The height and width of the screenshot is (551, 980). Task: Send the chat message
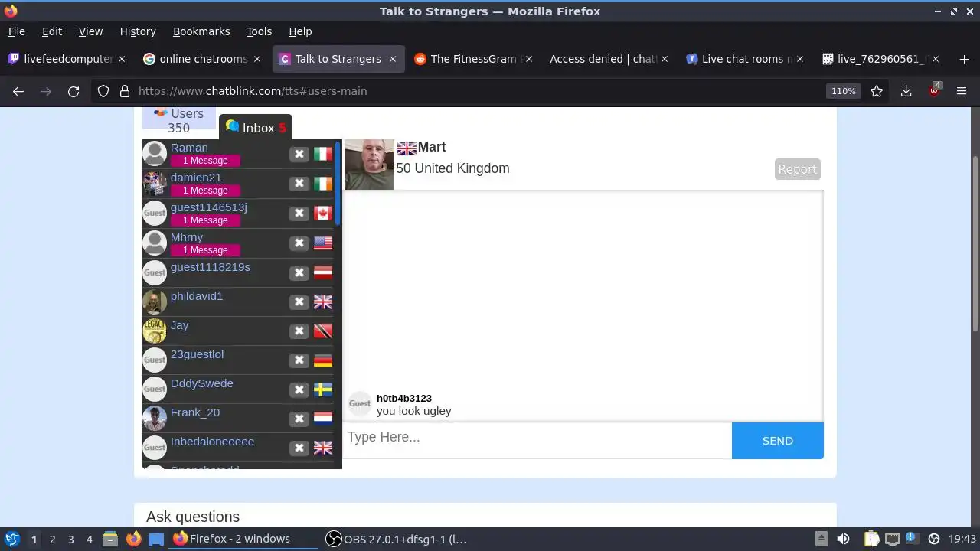778,441
